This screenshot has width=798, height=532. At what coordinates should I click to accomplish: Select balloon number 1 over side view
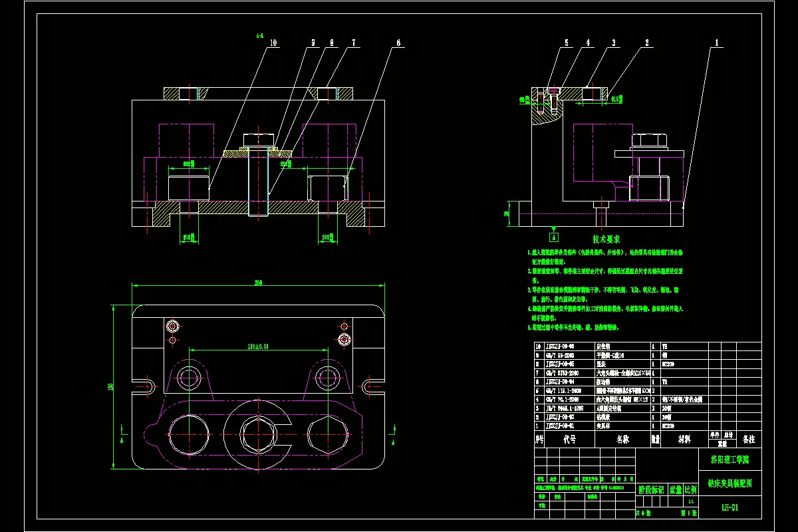pos(716,43)
